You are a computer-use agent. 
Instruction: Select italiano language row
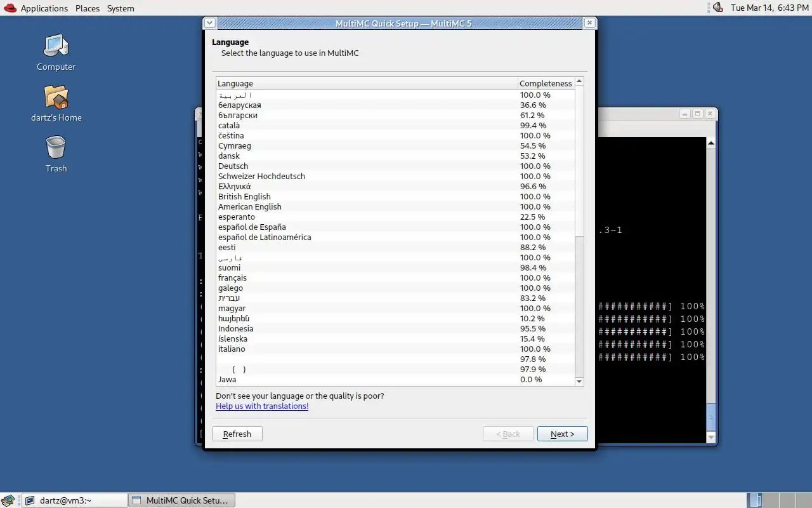395,349
